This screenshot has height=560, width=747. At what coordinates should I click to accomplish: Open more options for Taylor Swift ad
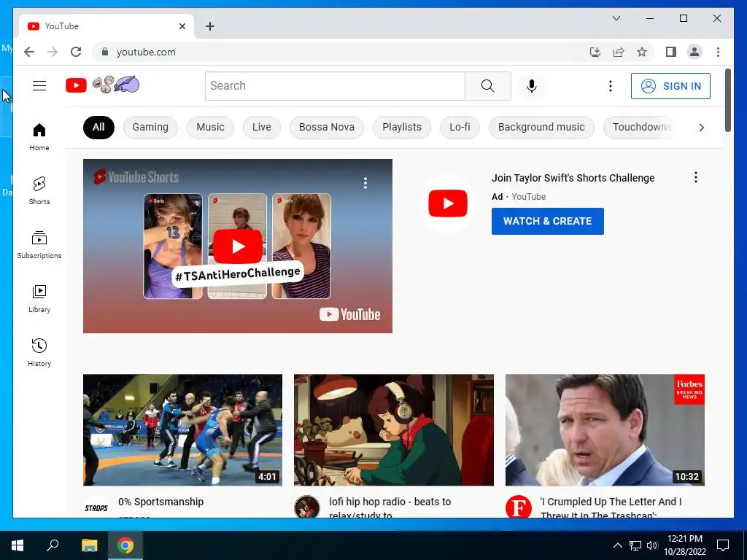click(x=695, y=178)
